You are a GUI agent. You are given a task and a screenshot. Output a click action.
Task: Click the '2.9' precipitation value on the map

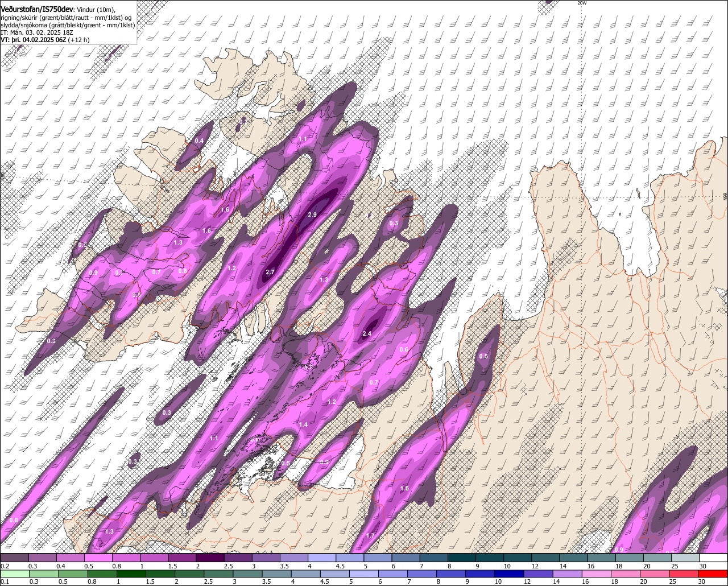(312, 214)
